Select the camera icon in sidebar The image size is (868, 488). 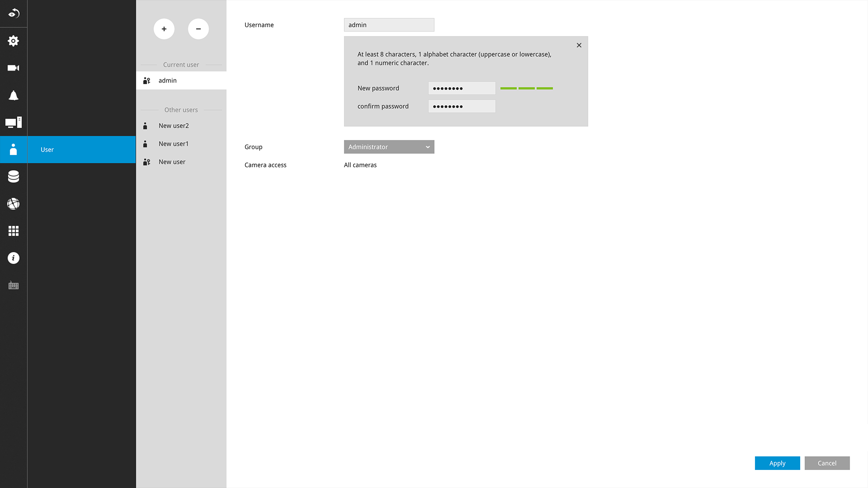[x=14, y=68]
